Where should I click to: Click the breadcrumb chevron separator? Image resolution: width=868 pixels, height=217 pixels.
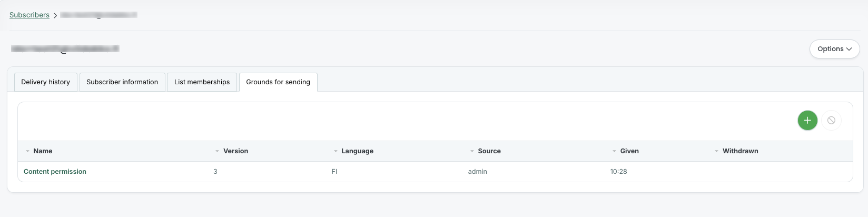(x=55, y=15)
